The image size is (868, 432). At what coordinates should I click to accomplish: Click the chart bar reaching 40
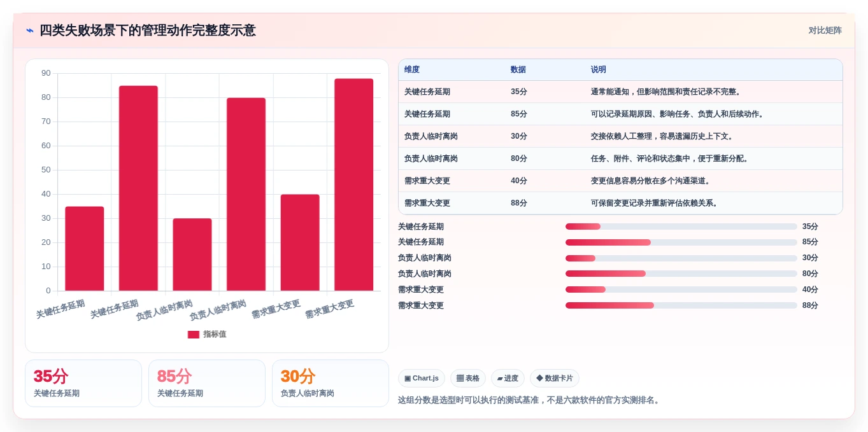pos(300,242)
